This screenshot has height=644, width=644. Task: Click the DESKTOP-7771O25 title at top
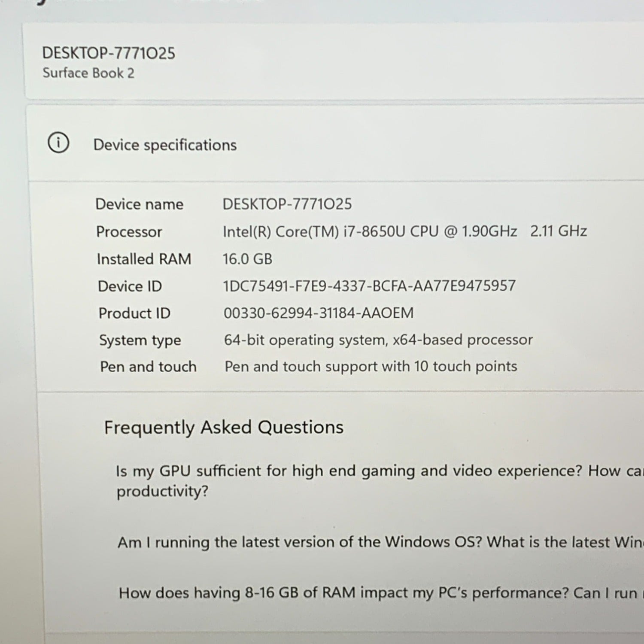point(109,53)
